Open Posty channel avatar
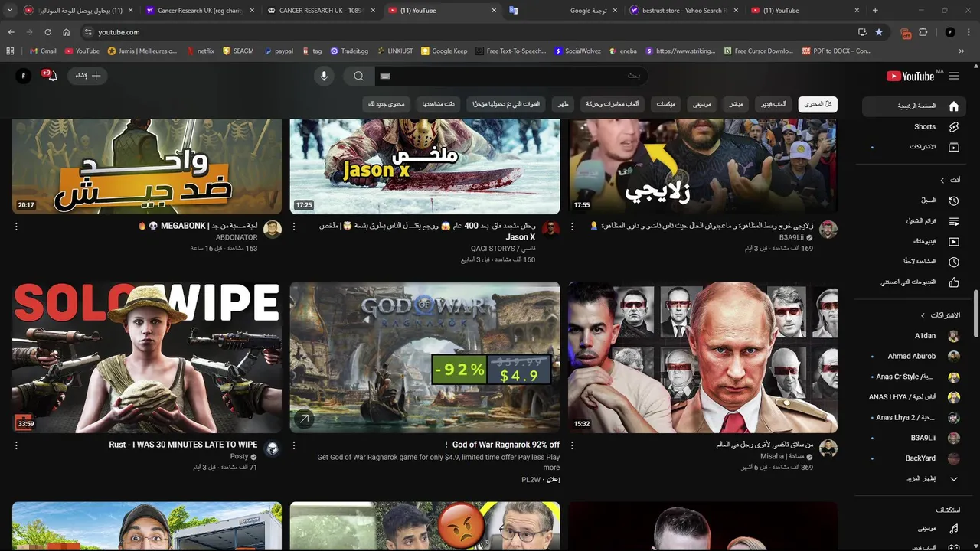This screenshot has width=980, height=551. pyautogui.click(x=272, y=448)
